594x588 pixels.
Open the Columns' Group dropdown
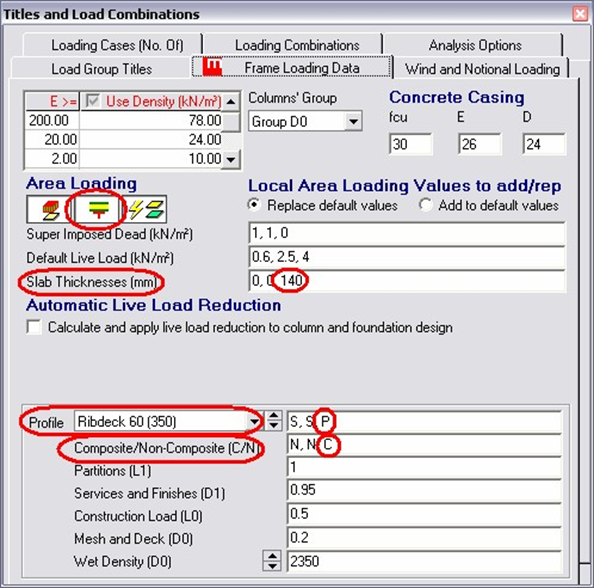coord(353,122)
